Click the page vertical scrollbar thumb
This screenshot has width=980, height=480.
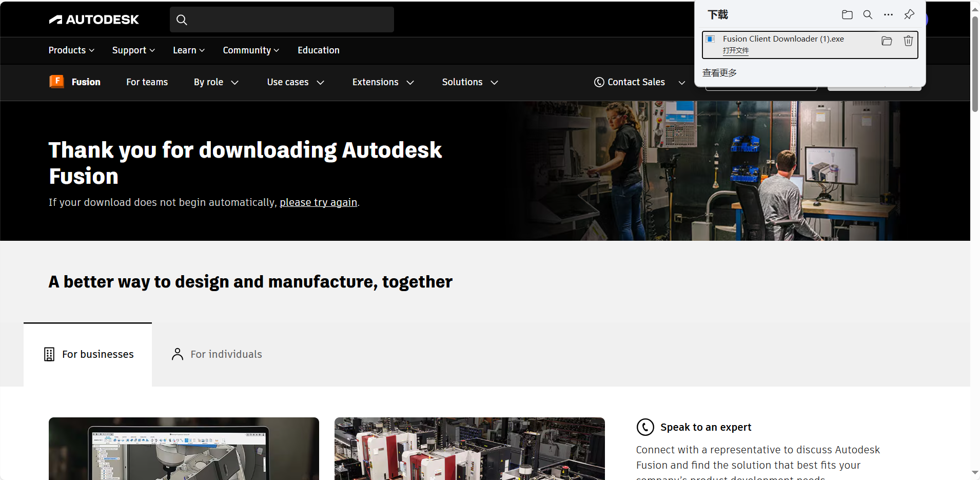[975, 64]
